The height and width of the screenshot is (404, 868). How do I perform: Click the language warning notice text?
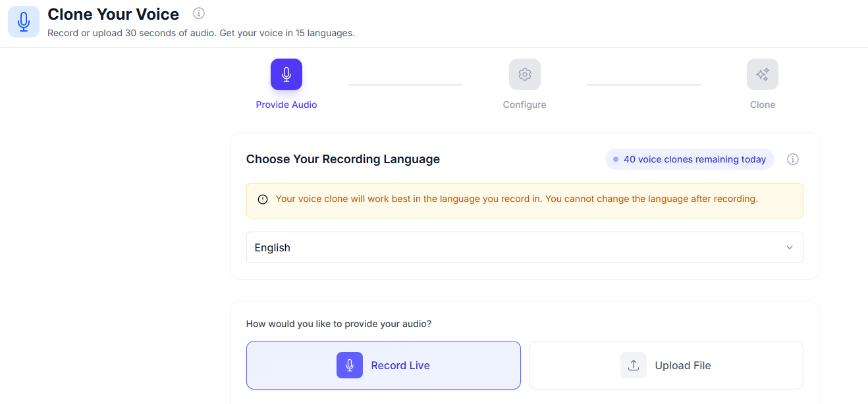[x=516, y=199]
